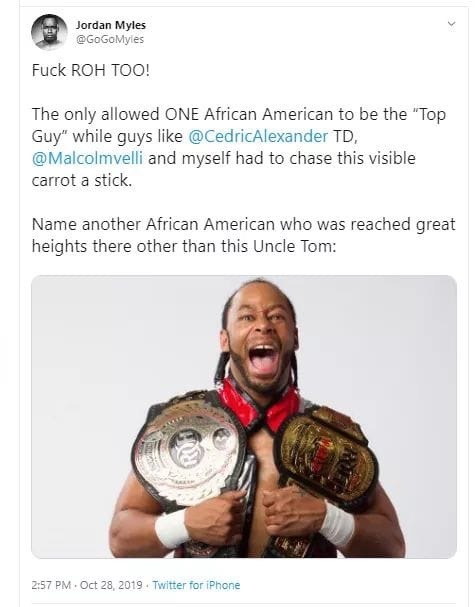This screenshot has height=607, width=475.
Task: Click the words "Uncle Tom:" ending the tweet
Action: click(x=295, y=246)
